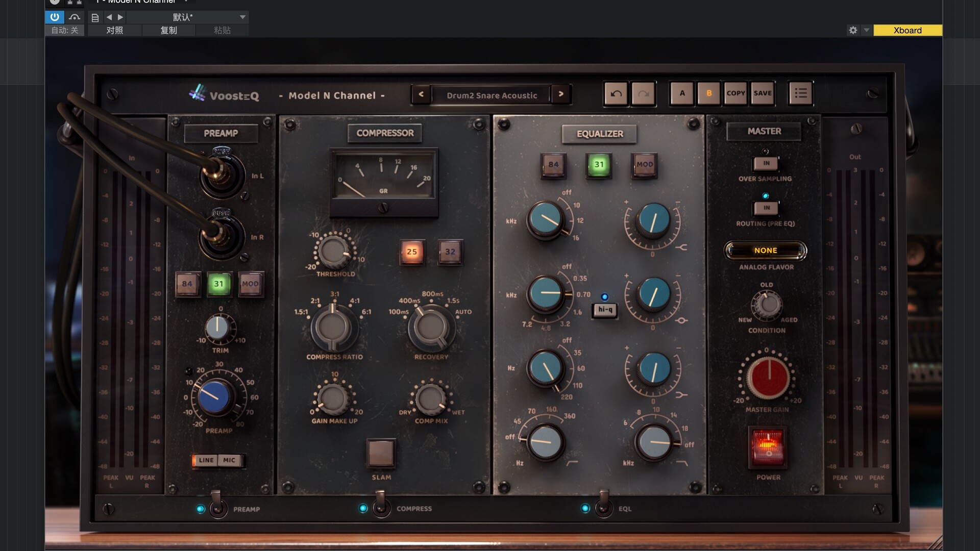Image resolution: width=980 pixels, height=551 pixels.
Task: Open the preset list menu icon
Action: click(x=800, y=93)
